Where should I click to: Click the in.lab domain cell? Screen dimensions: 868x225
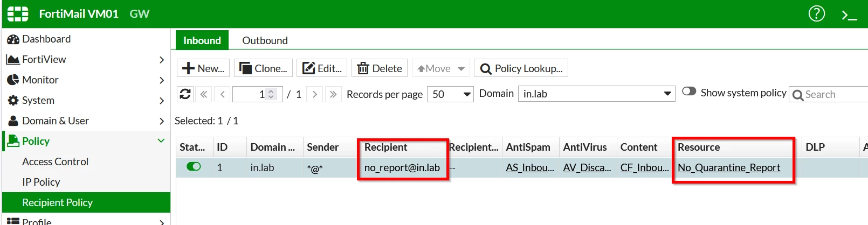pos(262,167)
